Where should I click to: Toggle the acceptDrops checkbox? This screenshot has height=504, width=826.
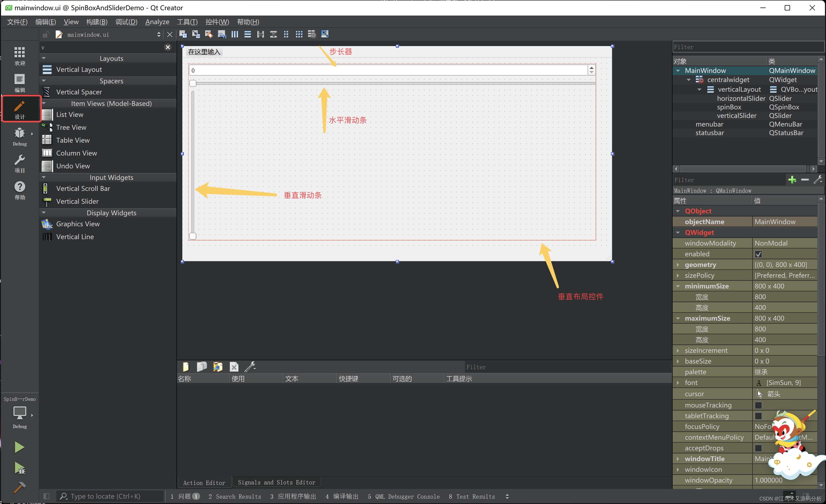[x=758, y=448]
